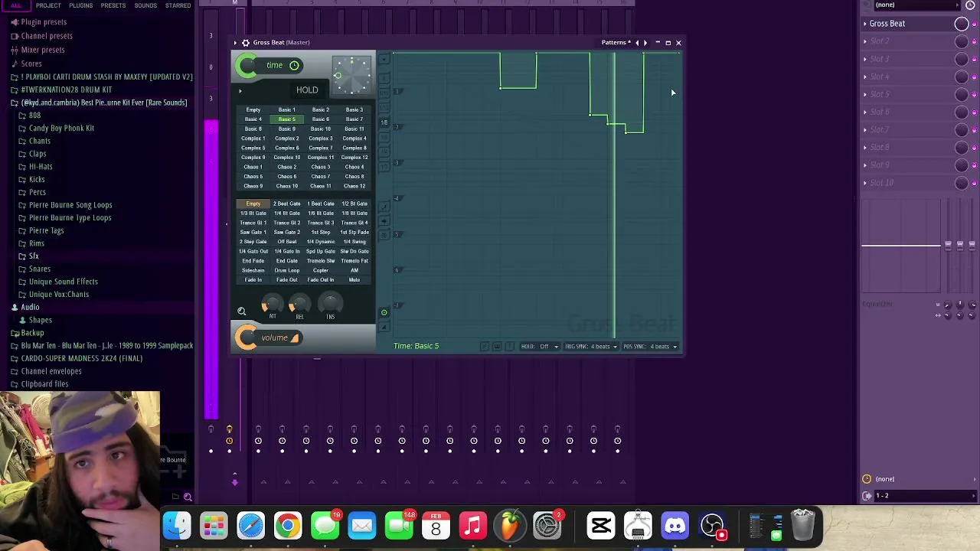Select Sidechain volume preset
This screenshot has height=551, width=980.
[x=253, y=270]
